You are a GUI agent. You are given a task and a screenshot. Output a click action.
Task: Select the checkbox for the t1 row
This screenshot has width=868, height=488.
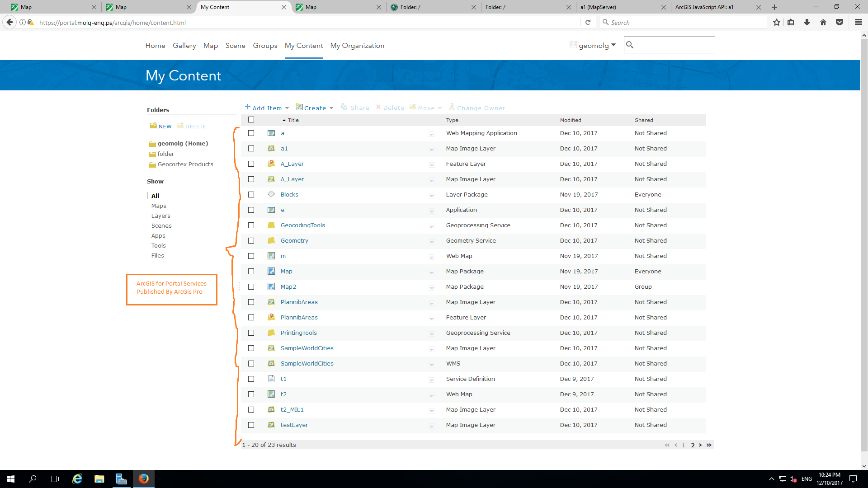251,379
